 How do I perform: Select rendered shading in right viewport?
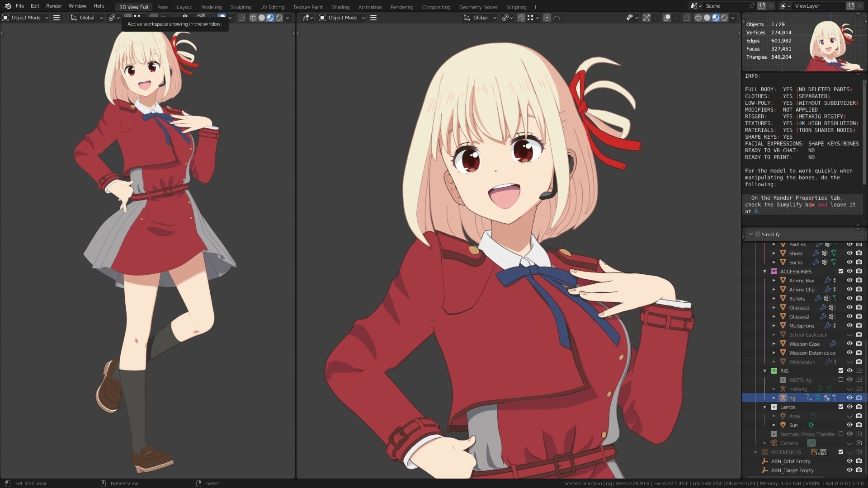click(x=724, y=18)
